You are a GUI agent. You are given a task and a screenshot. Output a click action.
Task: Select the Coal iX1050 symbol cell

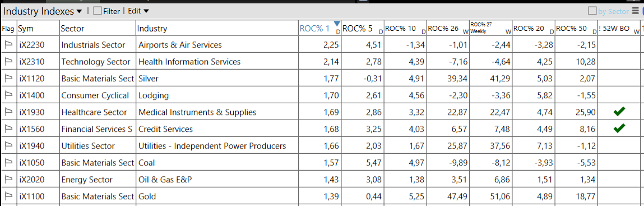(x=38, y=163)
